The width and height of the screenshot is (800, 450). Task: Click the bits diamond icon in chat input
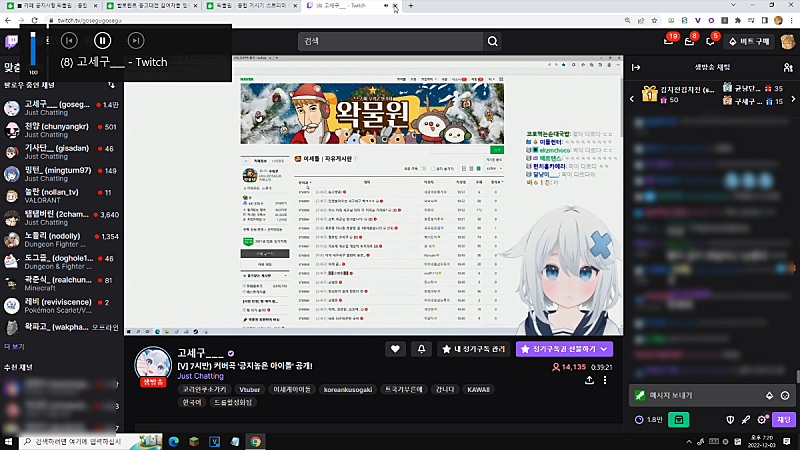[x=769, y=395]
